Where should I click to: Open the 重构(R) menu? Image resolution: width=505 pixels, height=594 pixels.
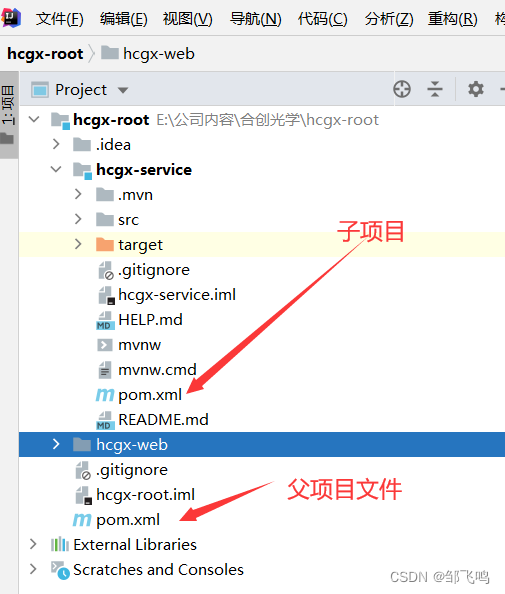click(x=453, y=19)
